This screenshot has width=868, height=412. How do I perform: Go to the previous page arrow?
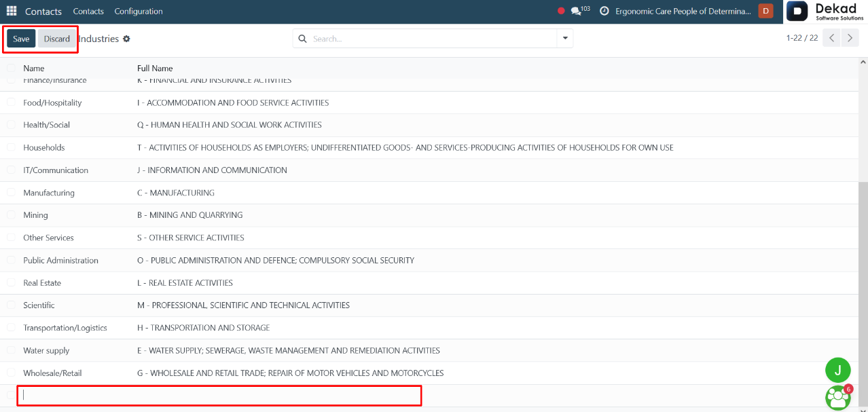pos(831,38)
